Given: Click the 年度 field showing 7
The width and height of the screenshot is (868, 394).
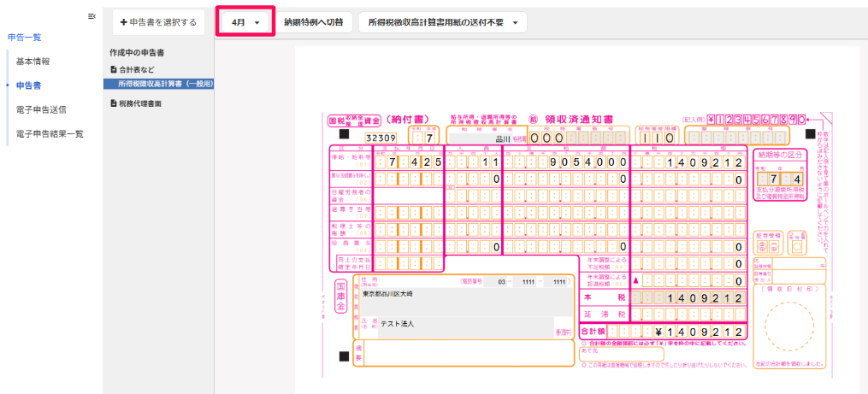Looking at the screenshot, I should (423, 138).
